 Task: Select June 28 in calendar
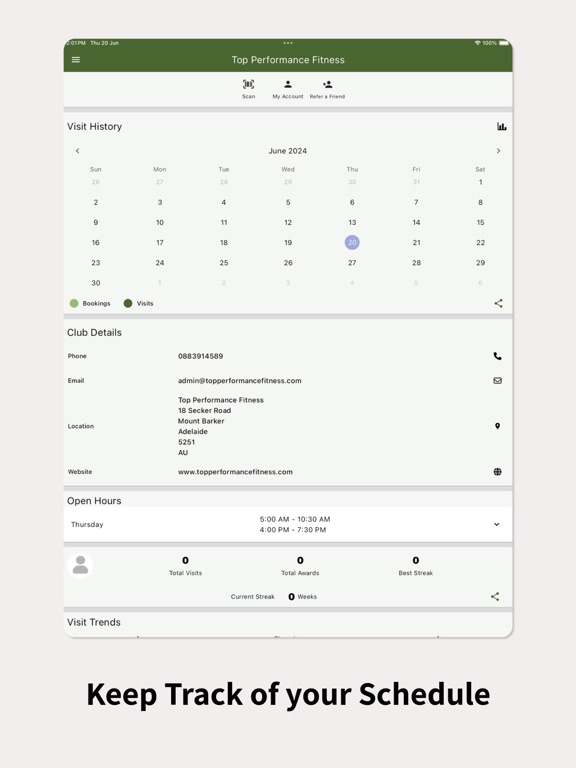point(416,263)
